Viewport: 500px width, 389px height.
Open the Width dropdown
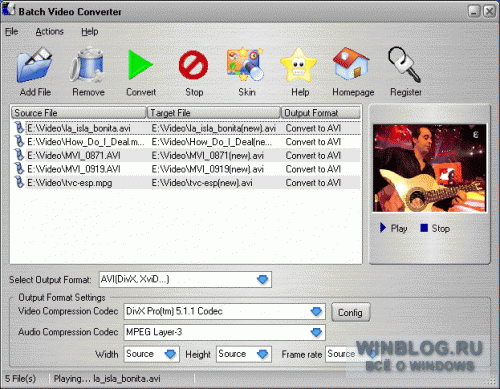click(170, 354)
